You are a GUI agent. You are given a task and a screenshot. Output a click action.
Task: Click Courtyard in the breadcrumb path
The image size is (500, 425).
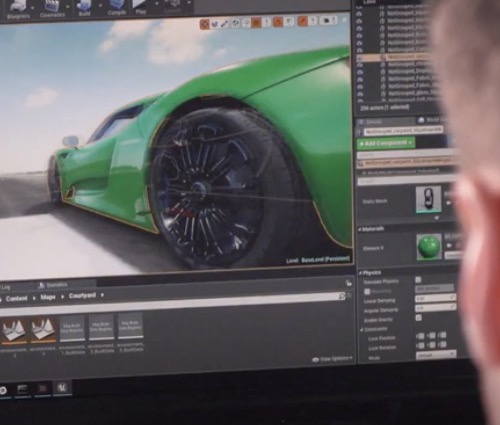pos(82,296)
